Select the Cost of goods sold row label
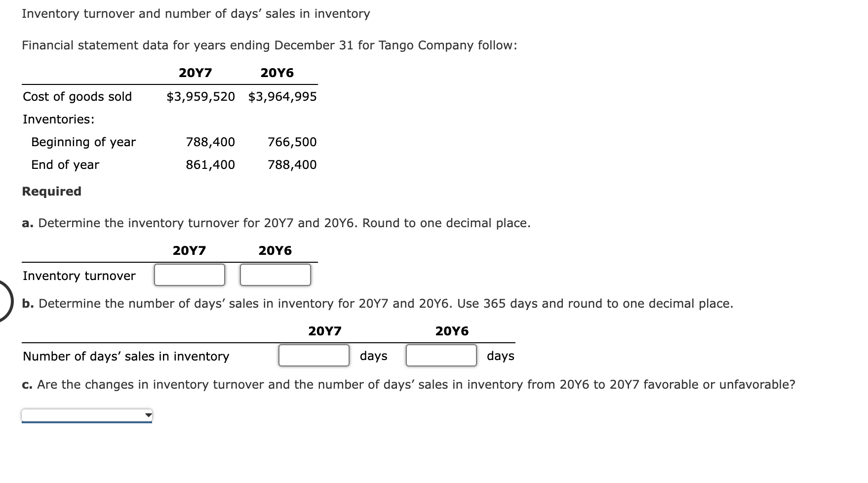 click(x=77, y=97)
